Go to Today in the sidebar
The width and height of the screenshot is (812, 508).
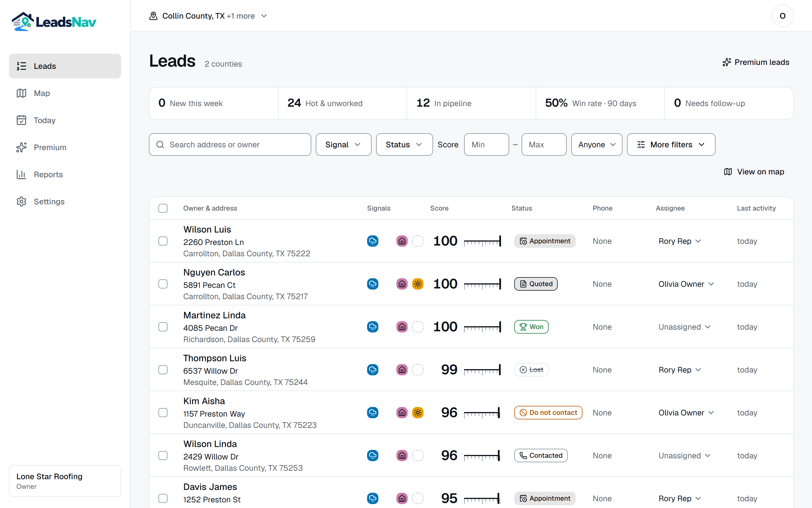pos(65,120)
